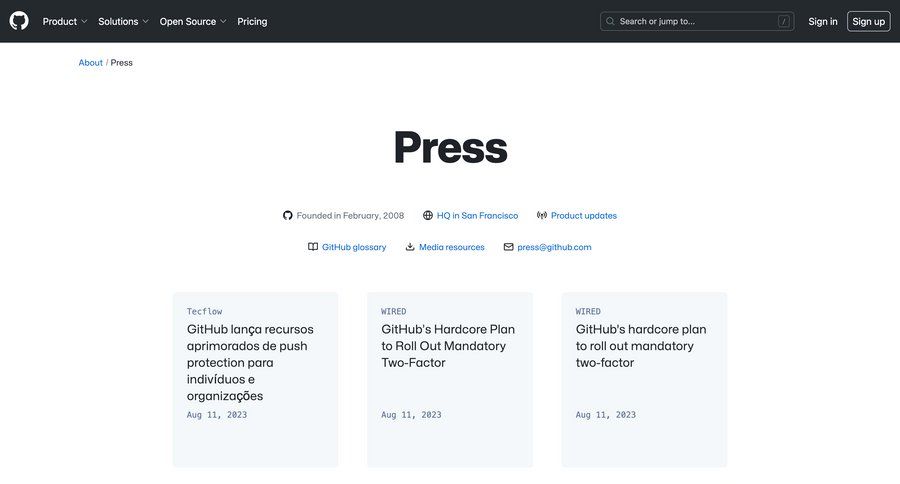Screen dimensions: 900x484
Task: Click the Press page heading
Action: click(451, 148)
